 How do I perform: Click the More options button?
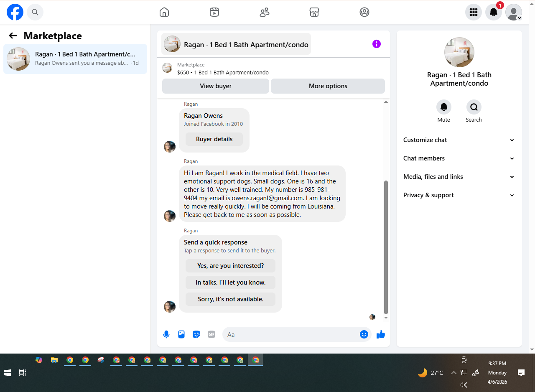(x=328, y=86)
